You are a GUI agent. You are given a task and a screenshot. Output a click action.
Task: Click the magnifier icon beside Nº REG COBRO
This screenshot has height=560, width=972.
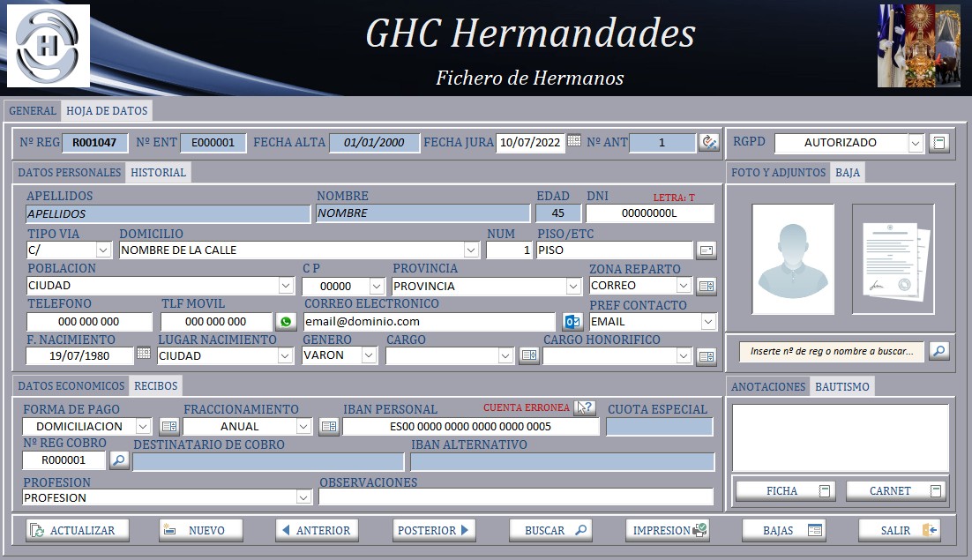click(118, 459)
